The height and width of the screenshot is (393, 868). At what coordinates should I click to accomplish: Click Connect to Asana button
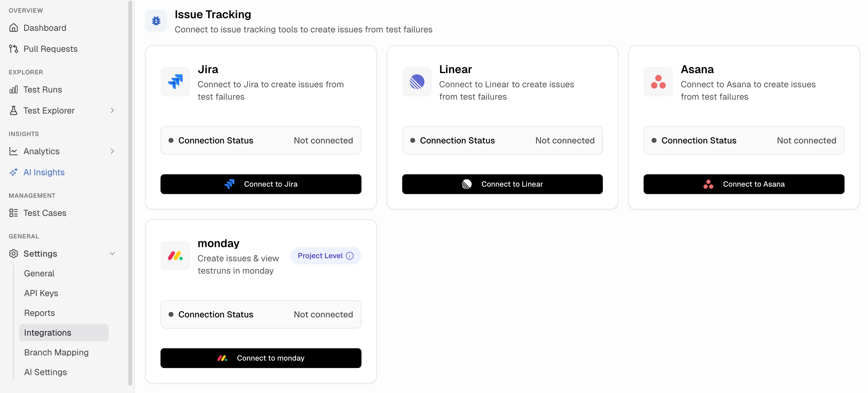tap(743, 184)
